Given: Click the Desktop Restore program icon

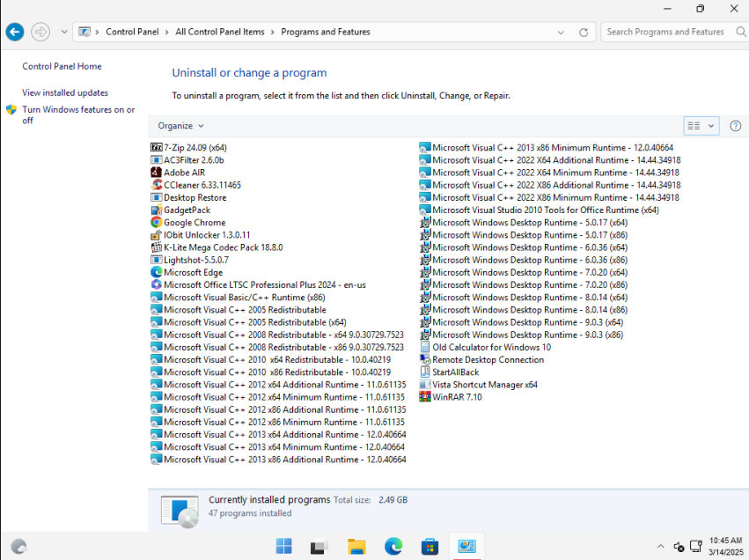Looking at the screenshot, I should pyautogui.click(x=156, y=197).
